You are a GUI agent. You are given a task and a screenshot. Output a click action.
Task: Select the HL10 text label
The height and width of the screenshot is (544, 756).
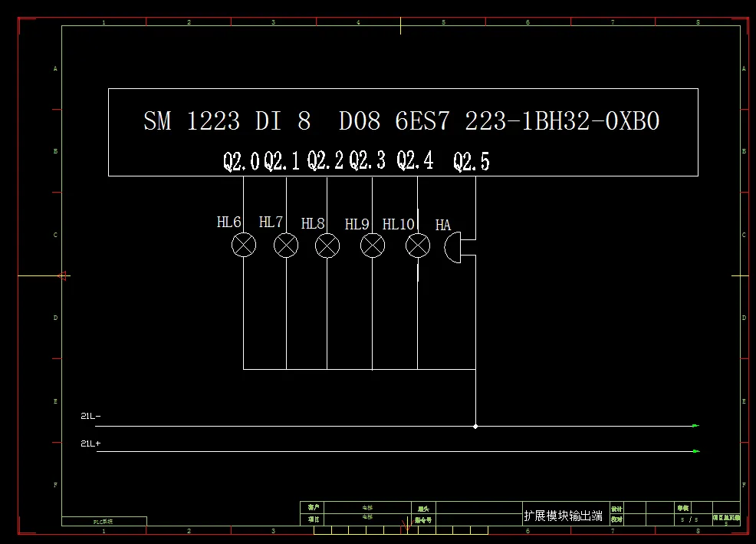pyautogui.click(x=398, y=224)
